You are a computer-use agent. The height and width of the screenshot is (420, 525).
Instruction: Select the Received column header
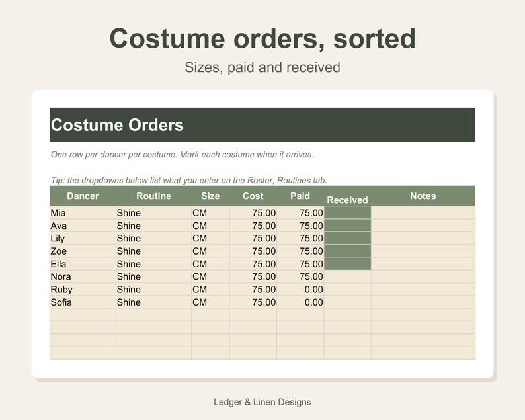pyautogui.click(x=348, y=200)
